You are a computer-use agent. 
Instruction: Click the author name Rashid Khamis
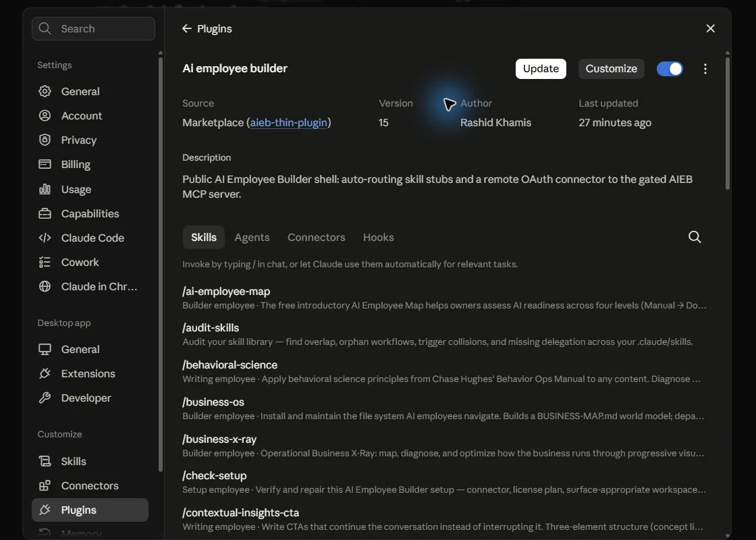click(x=495, y=122)
